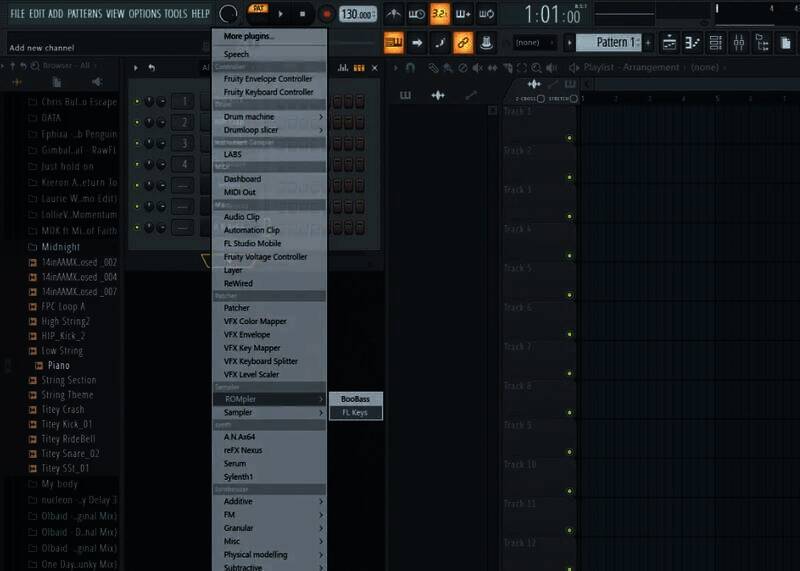800x571 pixels.
Task: Expand the Drum machine submenu
Action: (269, 117)
